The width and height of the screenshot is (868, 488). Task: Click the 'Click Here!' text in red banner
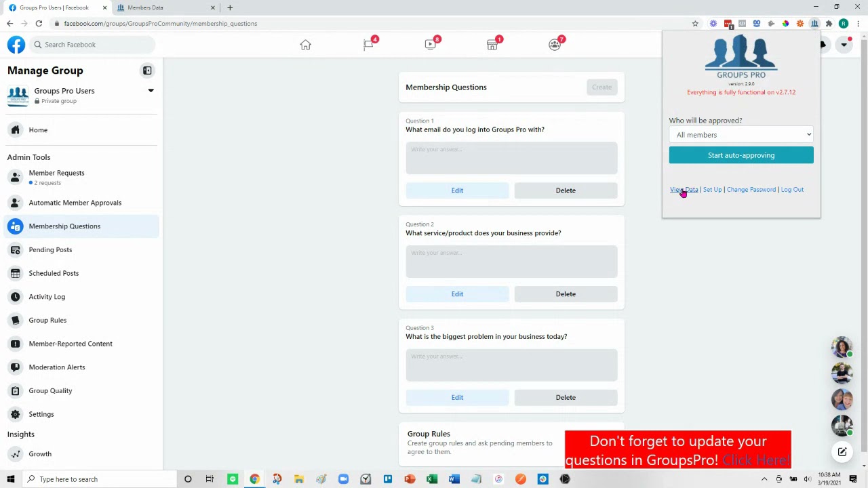tap(755, 460)
